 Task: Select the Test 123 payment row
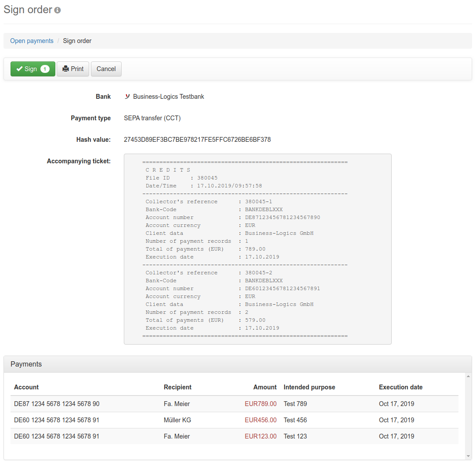[295, 436]
